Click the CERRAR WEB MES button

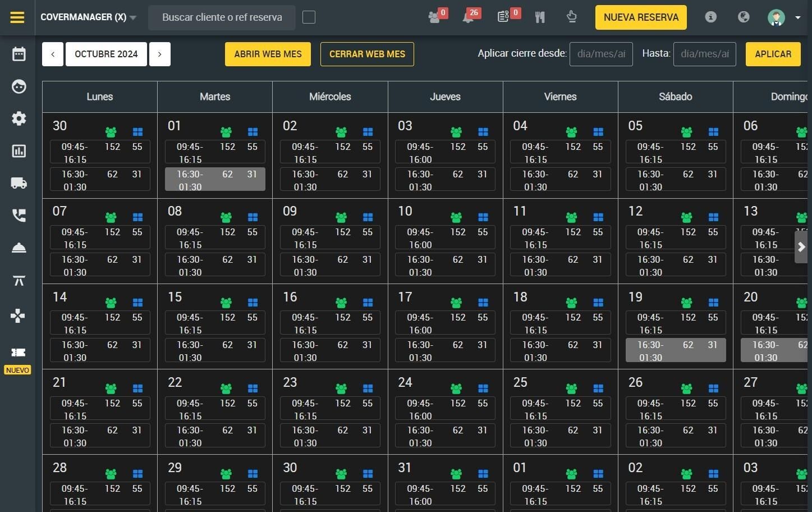[367, 54]
